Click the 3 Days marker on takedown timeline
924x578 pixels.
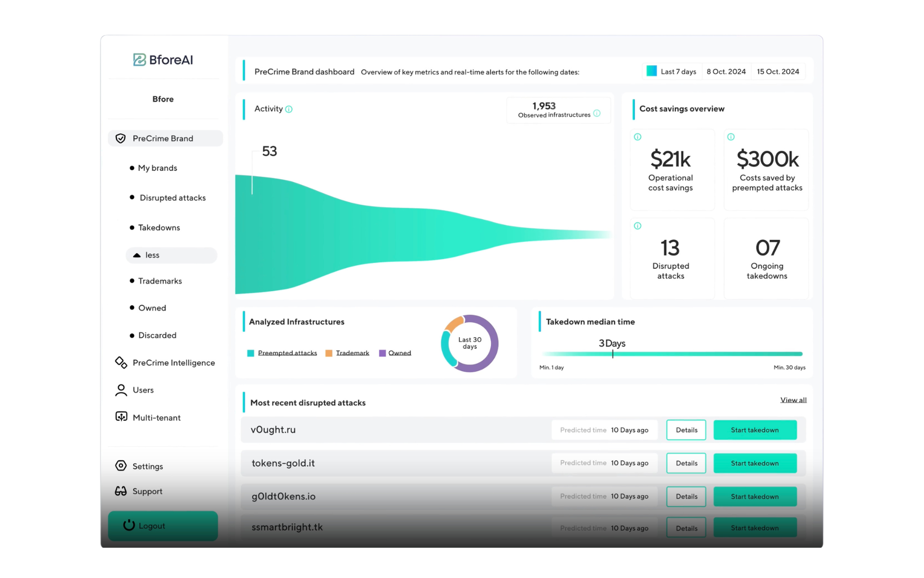(x=612, y=354)
